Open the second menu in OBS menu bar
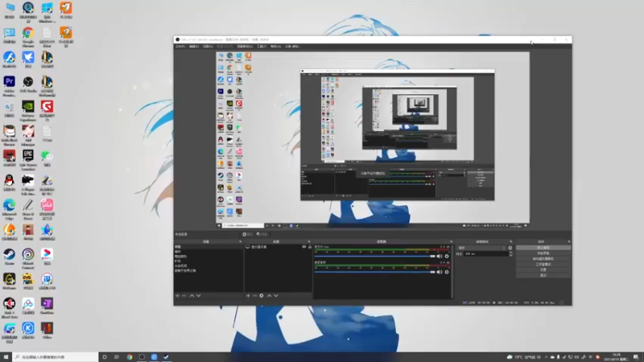The width and height of the screenshot is (644, 362). click(x=194, y=47)
